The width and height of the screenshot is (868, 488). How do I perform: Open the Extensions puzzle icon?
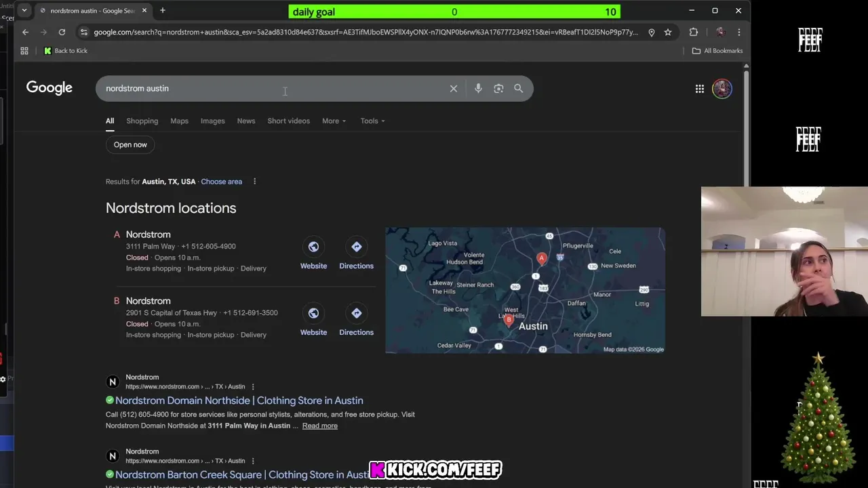coord(693,32)
